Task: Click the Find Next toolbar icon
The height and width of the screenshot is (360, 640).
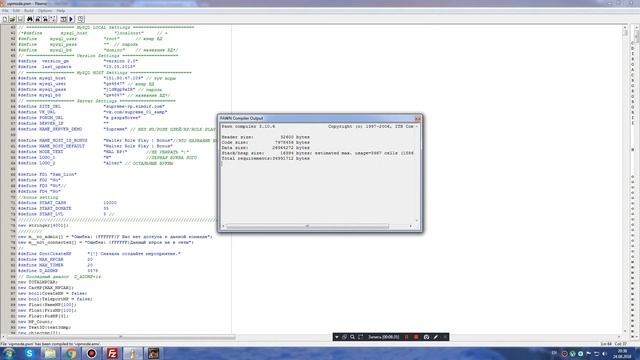Action: click(38, 19)
